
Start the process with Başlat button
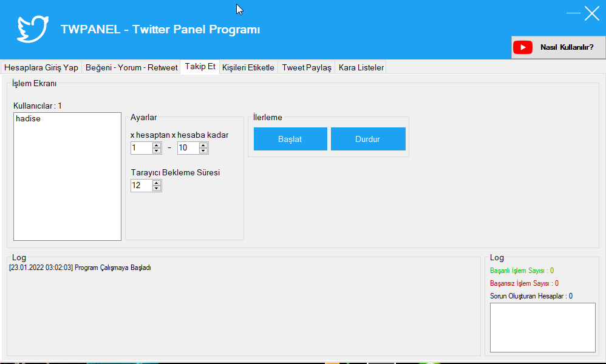pos(290,139)
